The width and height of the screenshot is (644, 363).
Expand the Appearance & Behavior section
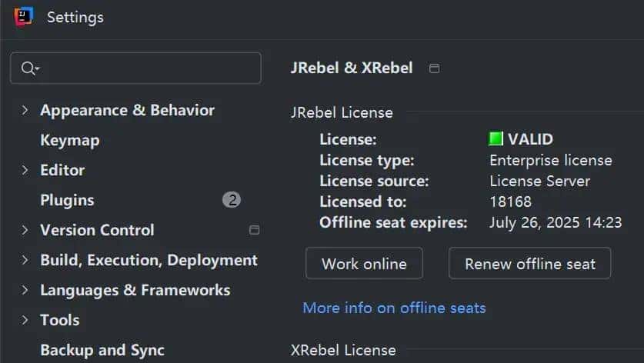pyautogui.click(x=25, y=110)
